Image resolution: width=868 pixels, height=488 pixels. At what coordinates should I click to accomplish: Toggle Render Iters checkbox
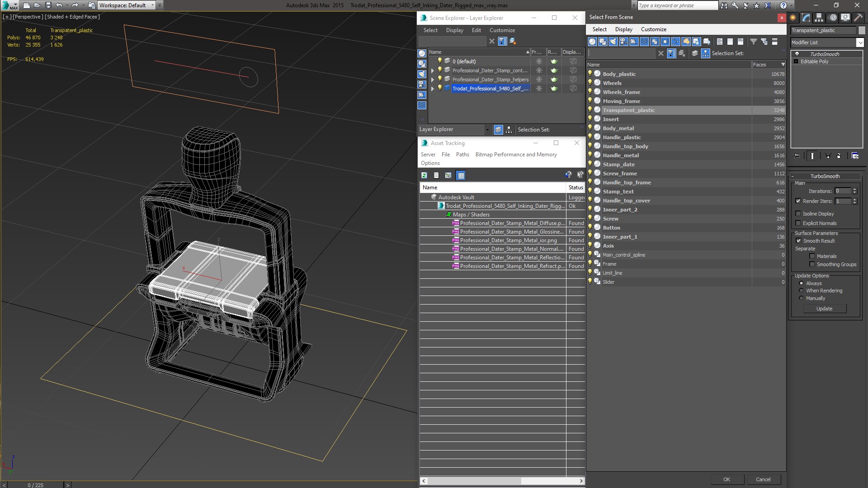798,201
